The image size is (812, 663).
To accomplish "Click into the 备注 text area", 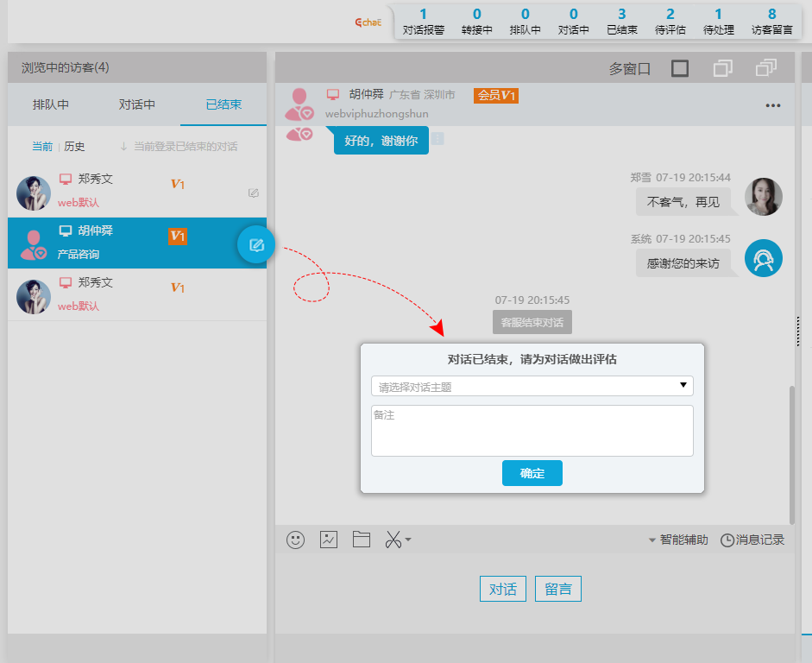I will [x=532, y=431].
